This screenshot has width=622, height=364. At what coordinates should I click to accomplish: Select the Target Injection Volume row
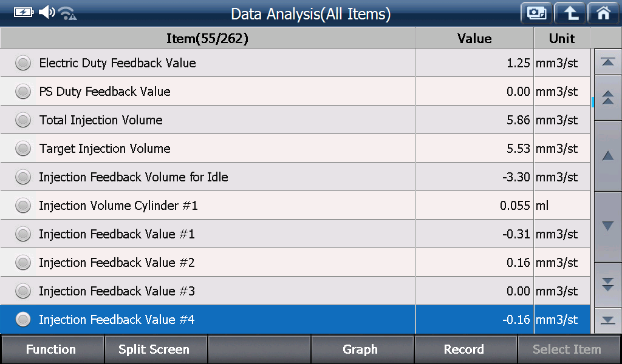(x=295, y=148)
